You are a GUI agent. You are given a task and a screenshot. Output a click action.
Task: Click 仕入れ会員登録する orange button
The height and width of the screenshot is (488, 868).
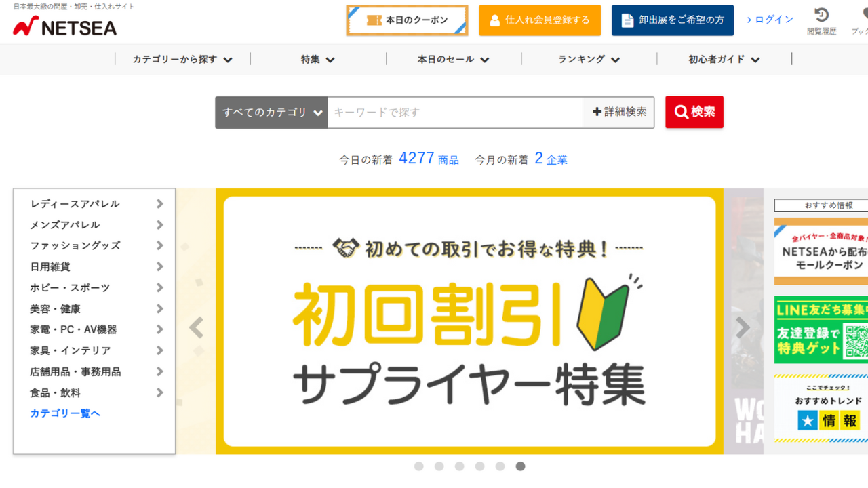(x=540, y=20)
